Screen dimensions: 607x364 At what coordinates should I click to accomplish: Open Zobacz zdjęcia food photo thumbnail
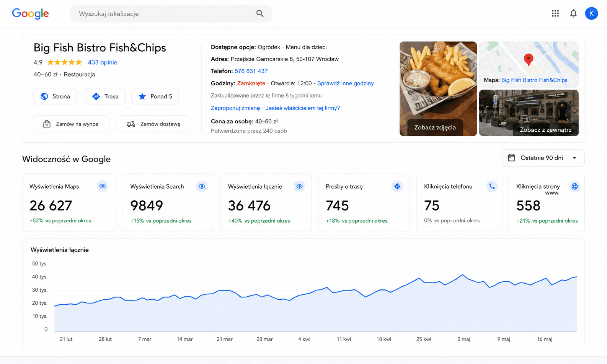(438, 89)
